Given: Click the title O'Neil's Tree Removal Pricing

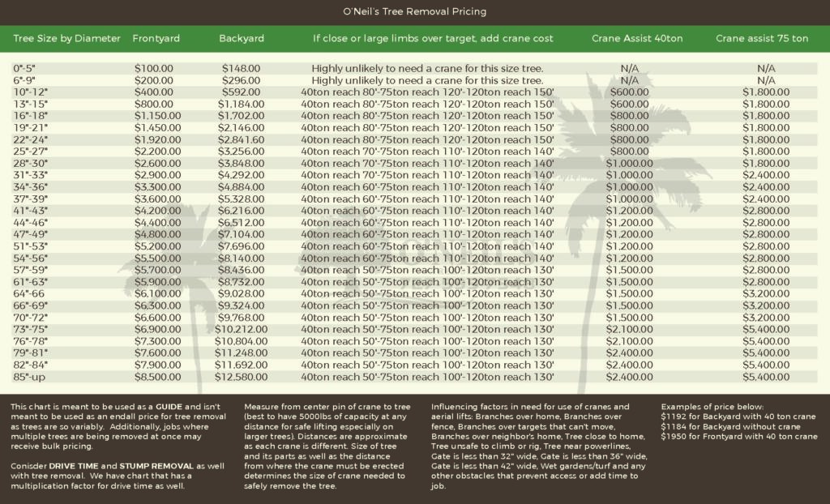Looking at the screenshot, I should [x=414, y=11].
